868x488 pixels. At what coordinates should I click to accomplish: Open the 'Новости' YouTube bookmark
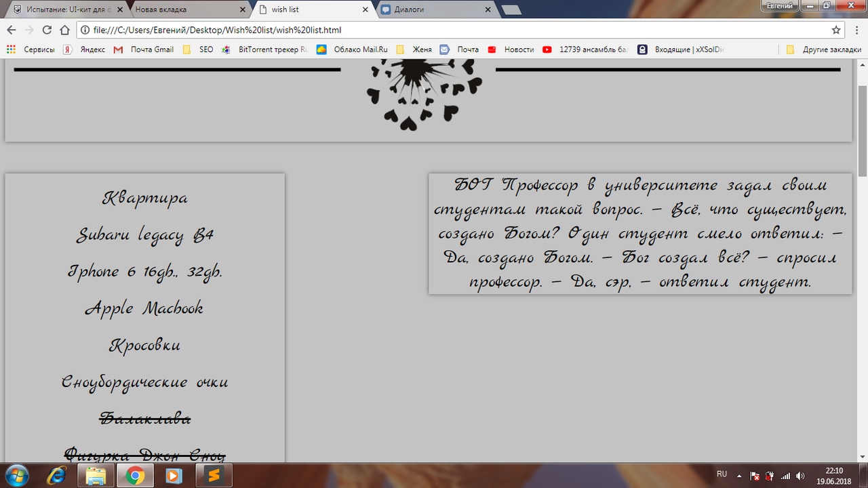coord(511,49)
